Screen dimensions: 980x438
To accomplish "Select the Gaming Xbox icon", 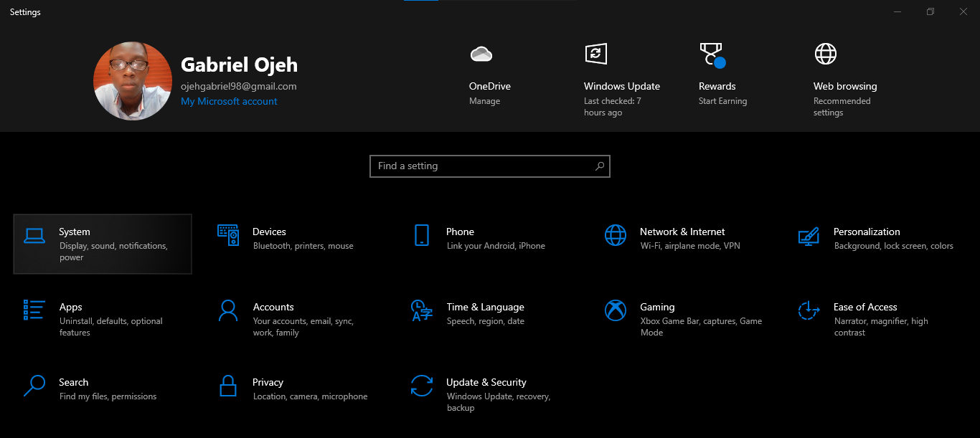I will pos(616,310).
